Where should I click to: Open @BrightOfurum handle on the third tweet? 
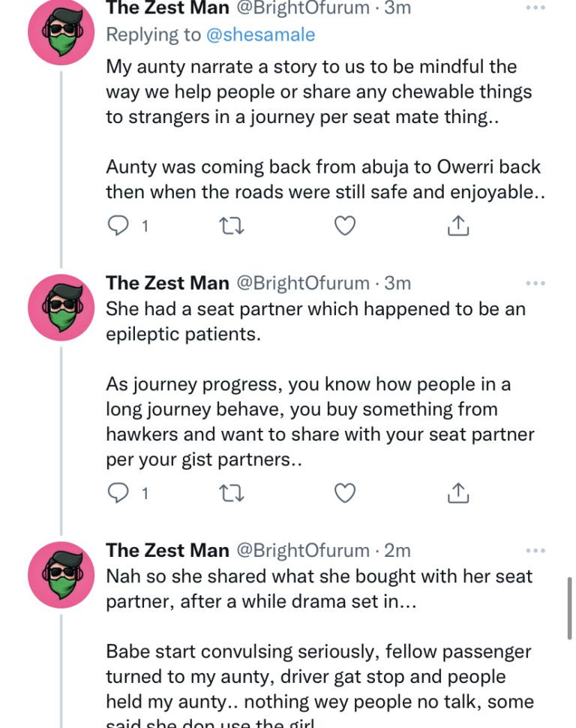click(303, 551)
